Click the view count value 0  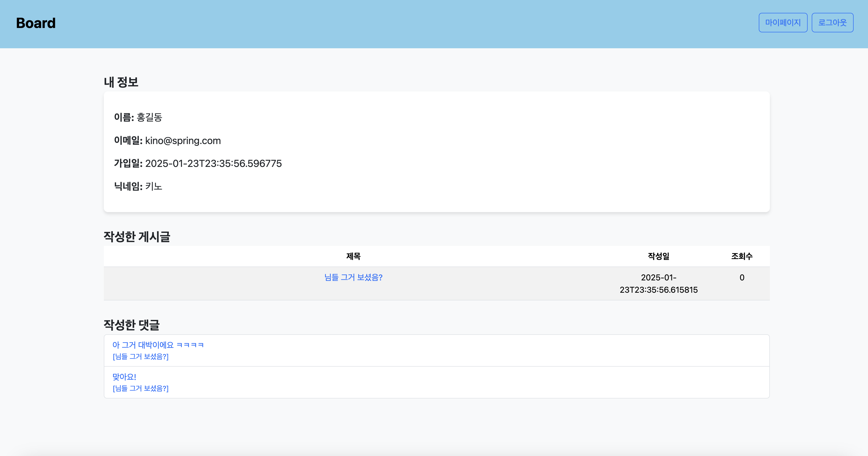[742, 278]
